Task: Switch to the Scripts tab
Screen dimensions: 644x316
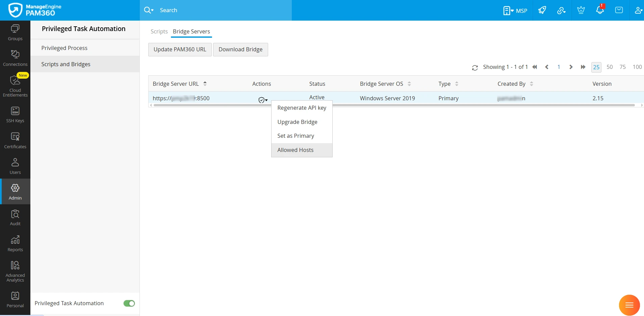Action: (x=159, y=31)
